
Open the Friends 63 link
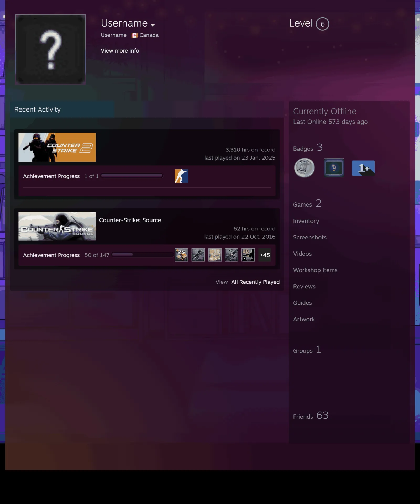(x=311, y=416)
